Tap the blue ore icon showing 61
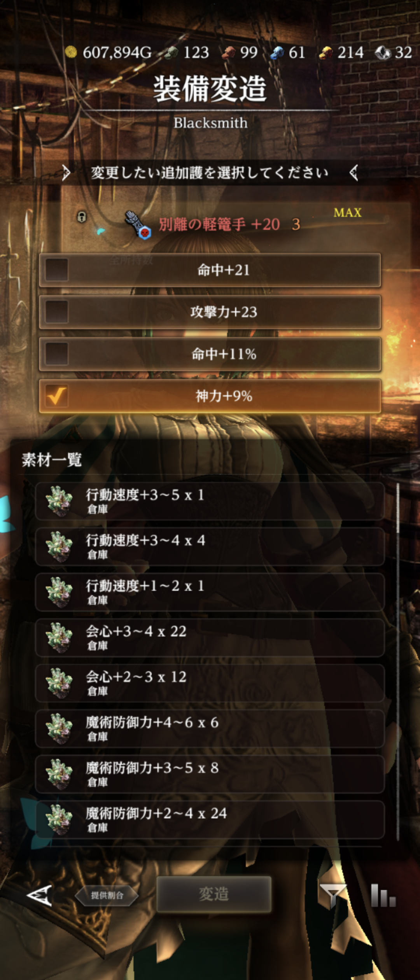Viewport: 420px width, 980px height. pyautogui.click(x=277, y=52)
